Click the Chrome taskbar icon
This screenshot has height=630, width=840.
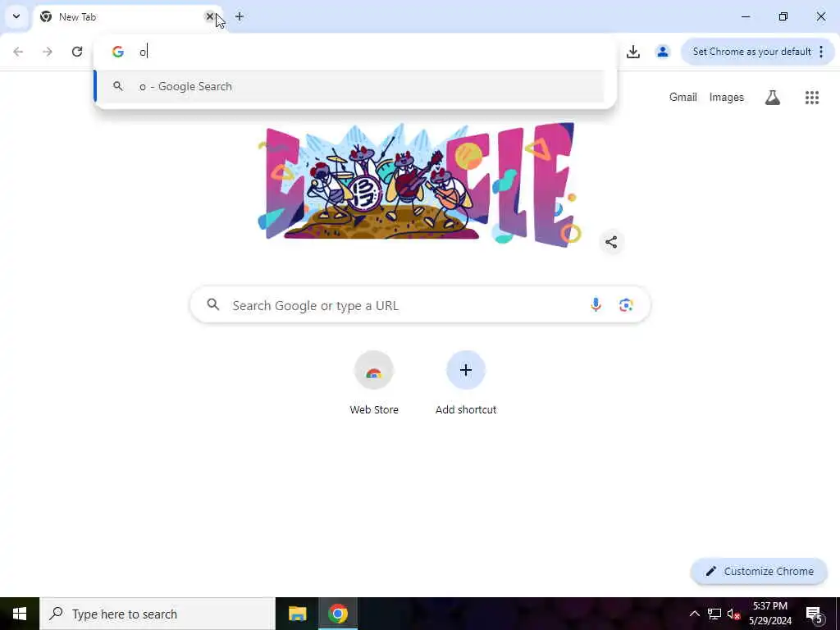pyautogui.click(x=337, y=614)
